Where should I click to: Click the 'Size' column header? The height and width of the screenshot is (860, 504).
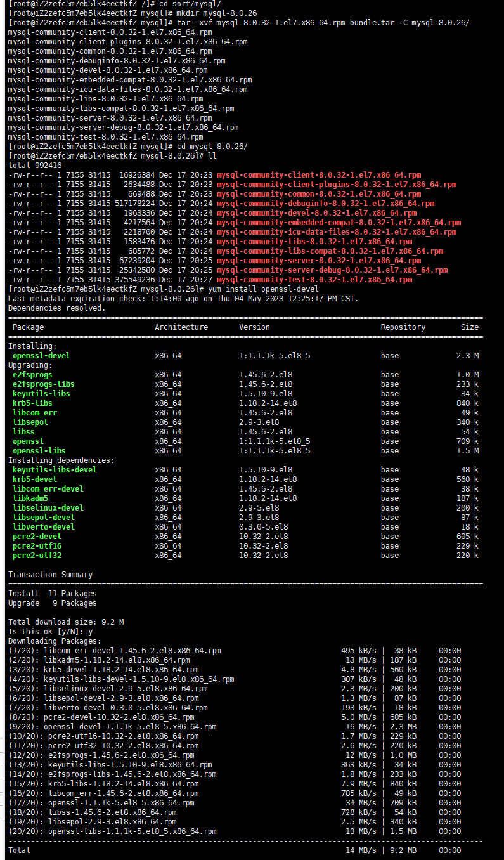470,327
